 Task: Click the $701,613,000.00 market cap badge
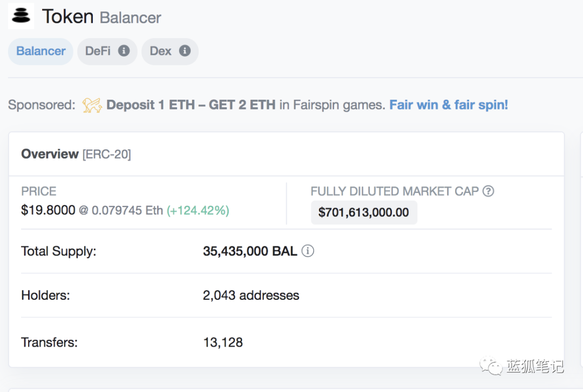tap(364, 212)
